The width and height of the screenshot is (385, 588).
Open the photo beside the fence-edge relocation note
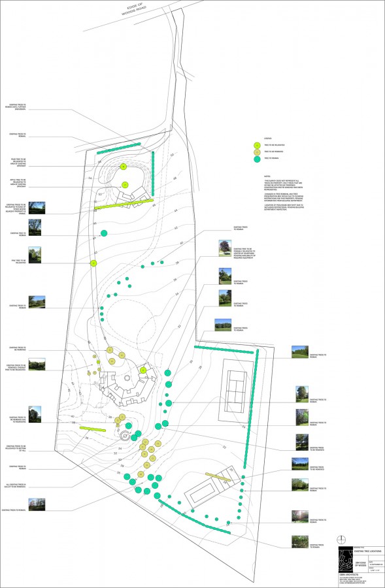(37, 208)
